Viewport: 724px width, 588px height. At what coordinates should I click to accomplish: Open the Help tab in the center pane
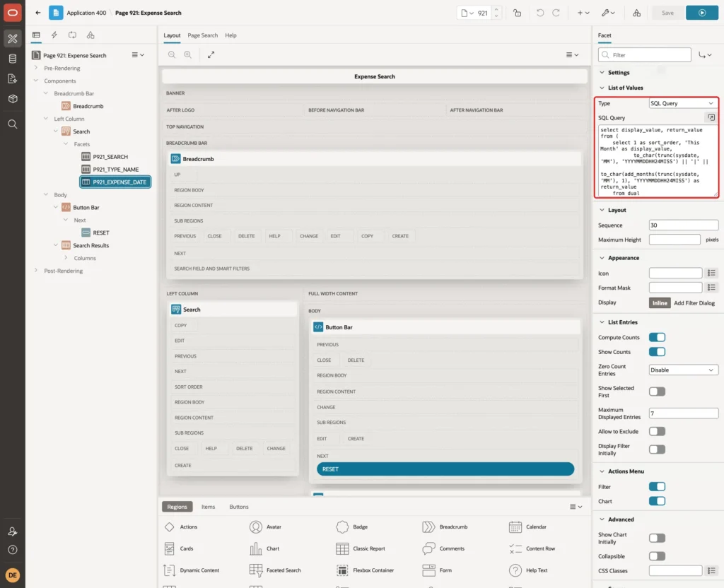pos(231,35)
